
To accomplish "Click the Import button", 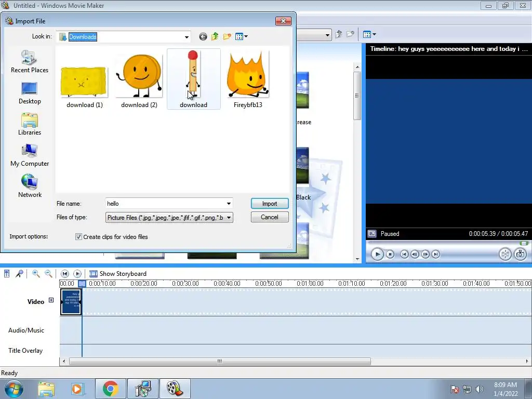I will click(x=270, y=204).
